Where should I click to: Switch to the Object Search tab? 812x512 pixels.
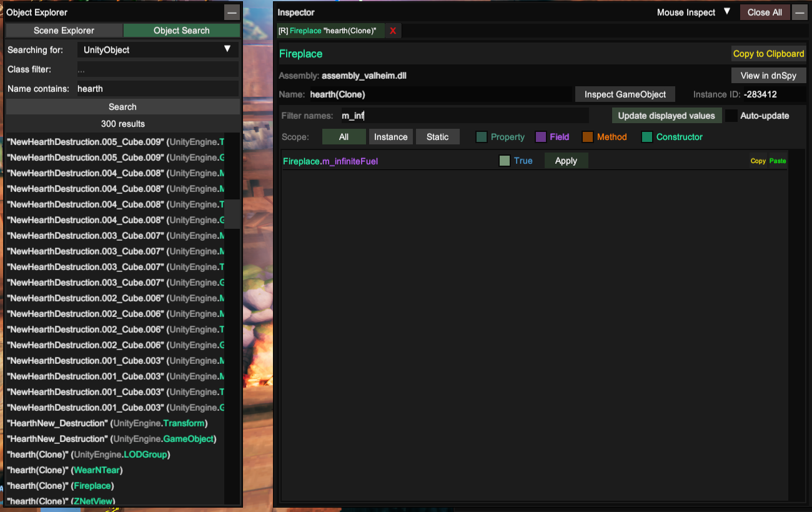[182, 30]
